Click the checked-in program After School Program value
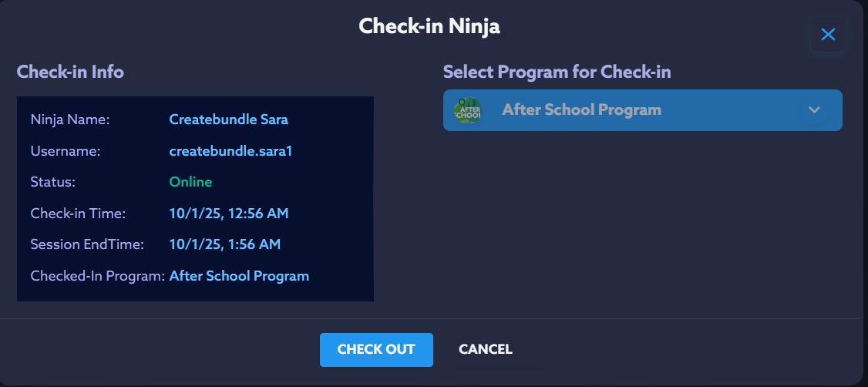Viewport: 868px width, 387px height. (239, 276)
